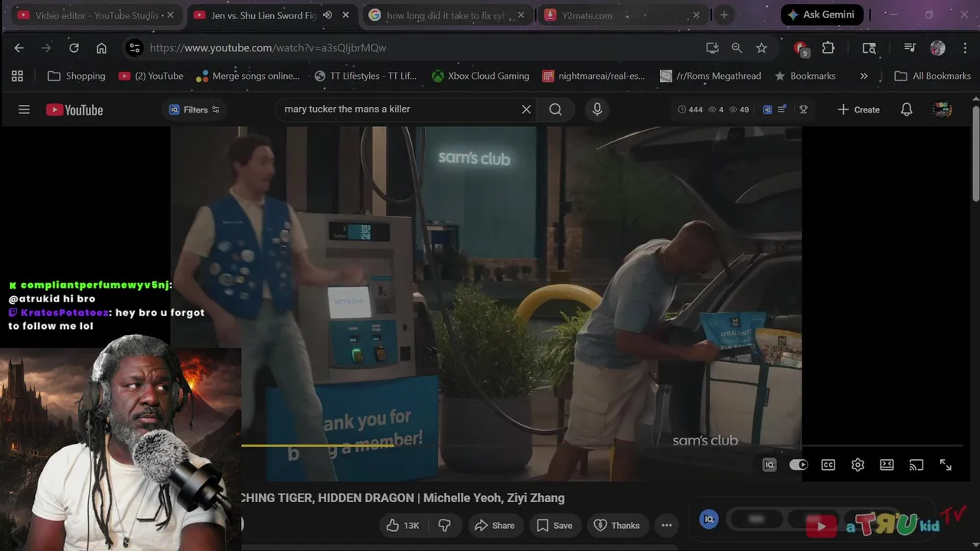This screenshot has width=980, height=551.
Task: Close the Y2mate.com tab
Action: click(696, 15)
